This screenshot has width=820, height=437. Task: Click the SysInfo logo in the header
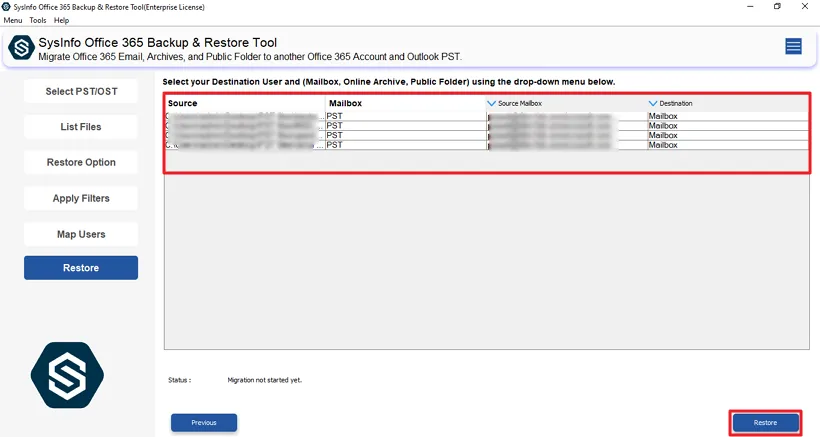pos(21,48)
